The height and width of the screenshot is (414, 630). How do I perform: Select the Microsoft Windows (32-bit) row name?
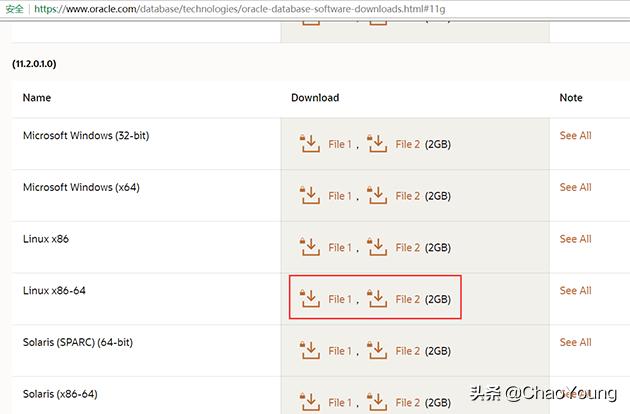[86, 136]
